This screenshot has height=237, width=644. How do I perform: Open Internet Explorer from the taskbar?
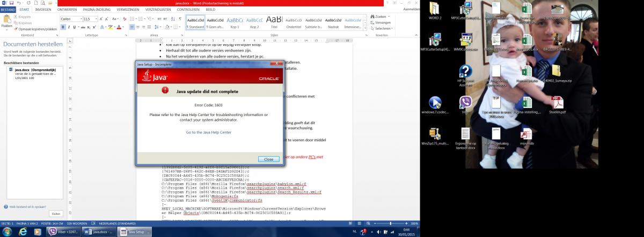coord(23,232)
